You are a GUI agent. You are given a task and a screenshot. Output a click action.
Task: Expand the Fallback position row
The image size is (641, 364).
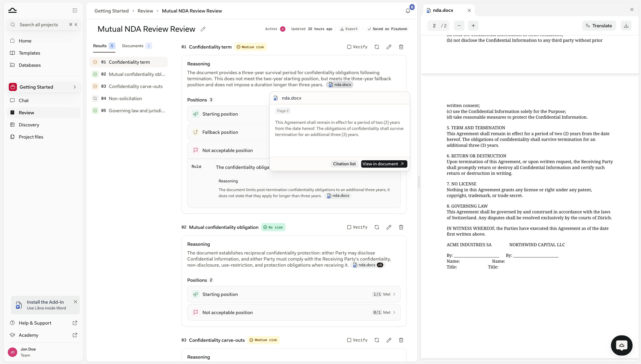(228, 132)
